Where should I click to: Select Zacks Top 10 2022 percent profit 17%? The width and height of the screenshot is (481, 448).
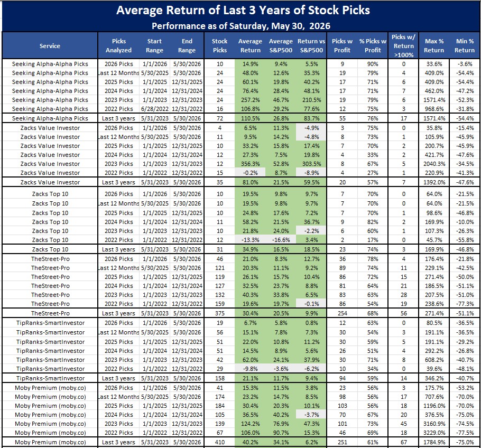tap(373, 240)
